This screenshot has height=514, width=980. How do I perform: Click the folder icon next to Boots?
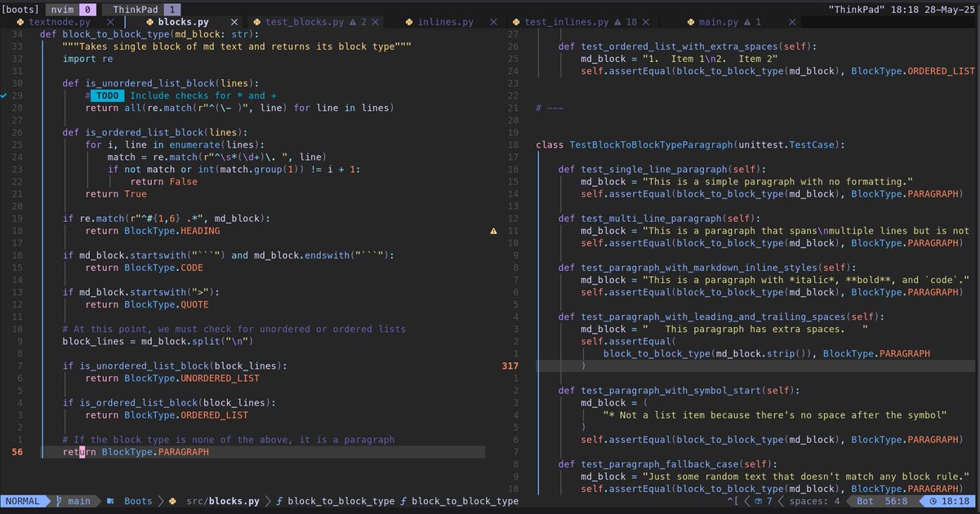click(110, 501)
